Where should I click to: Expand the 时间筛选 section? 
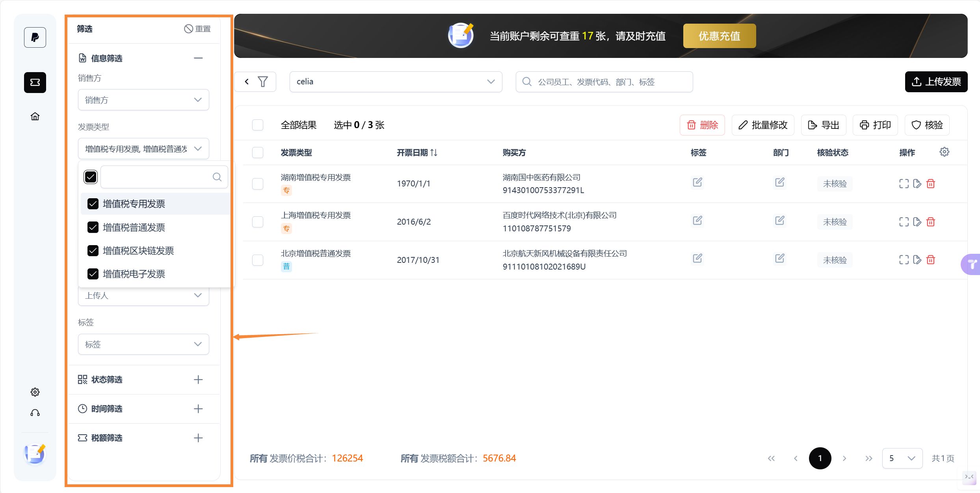point(198,409)
